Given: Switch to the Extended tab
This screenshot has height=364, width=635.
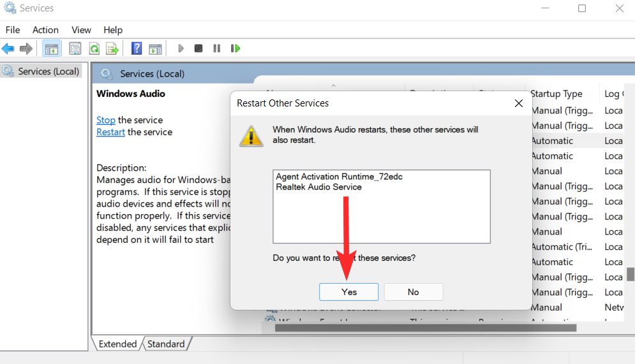Looking at the screenshot, I should [117, 344].
